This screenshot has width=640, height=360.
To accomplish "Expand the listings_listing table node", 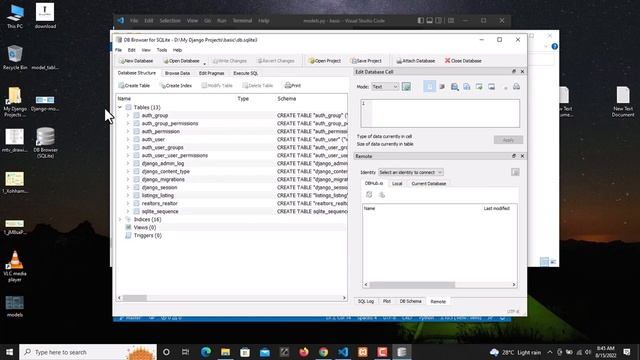I will [x=128, y=196].
